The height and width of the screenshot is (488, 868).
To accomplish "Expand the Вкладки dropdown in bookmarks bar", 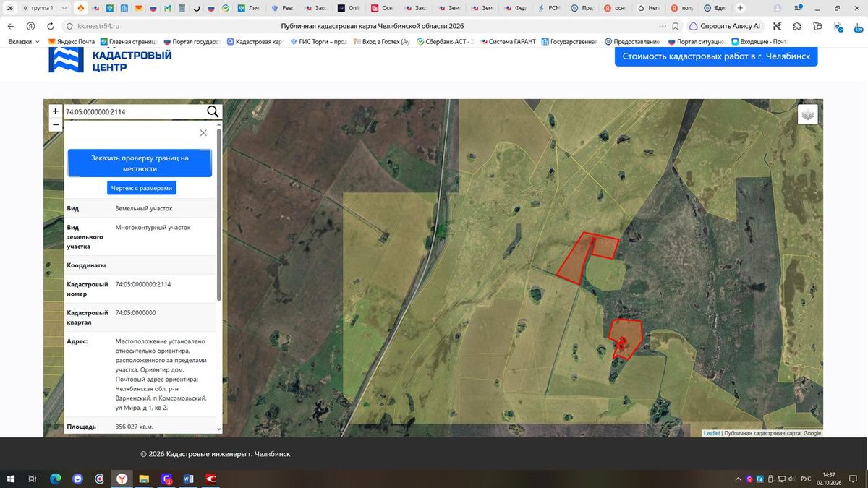I will pos(24,42).
